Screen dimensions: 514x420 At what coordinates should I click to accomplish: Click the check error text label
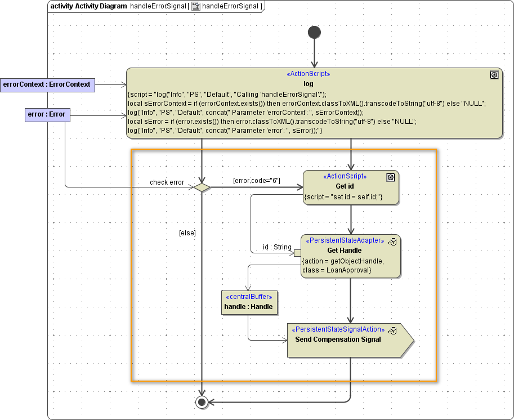point(167,182)
